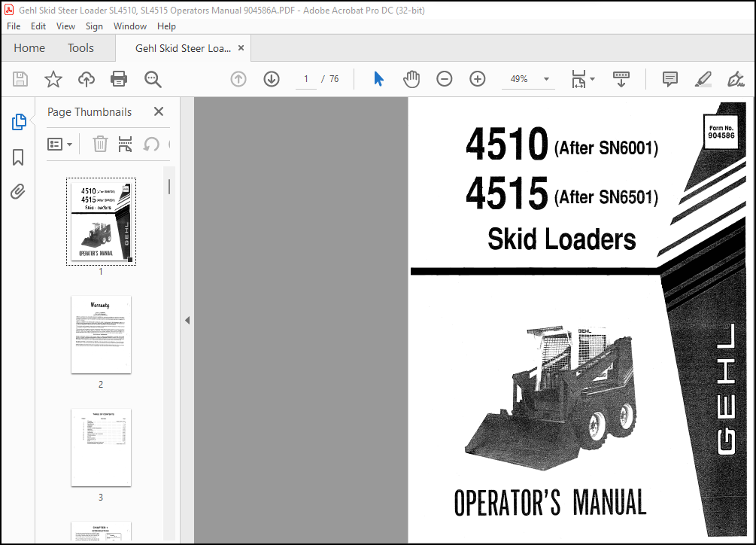
Task: Open the Sign menu
Action: click(x=94, y=26)
